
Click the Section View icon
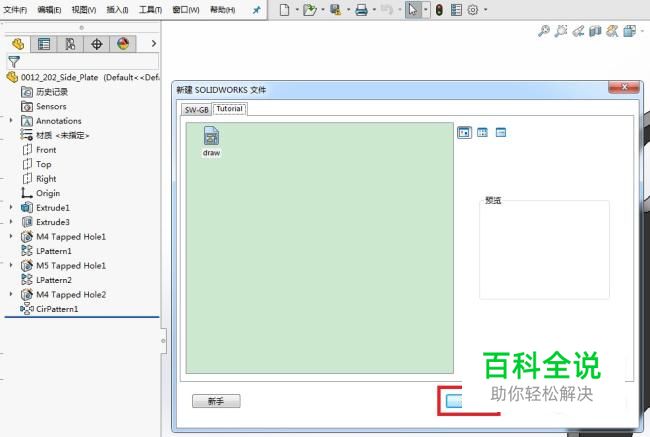tap(595, 31)
